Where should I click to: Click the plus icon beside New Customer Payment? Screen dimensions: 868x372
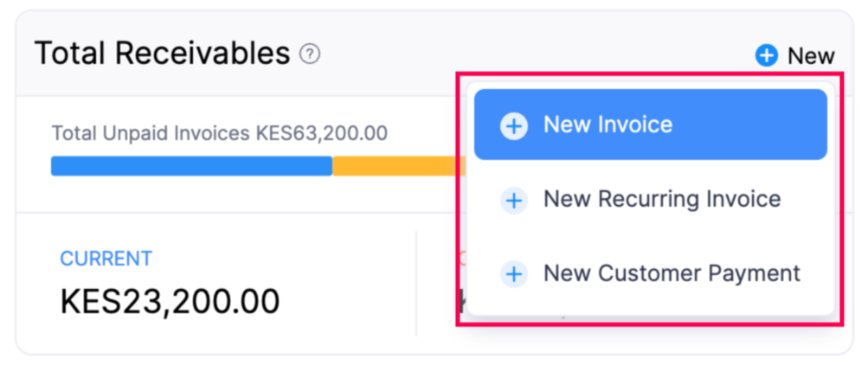[513, 274]
